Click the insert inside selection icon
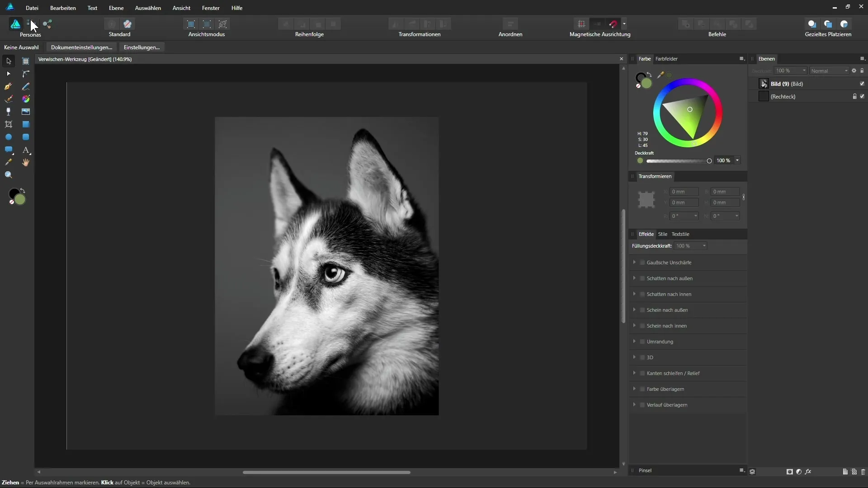The width and height of the screenshot is (868, 488). (x=844, y=24)
